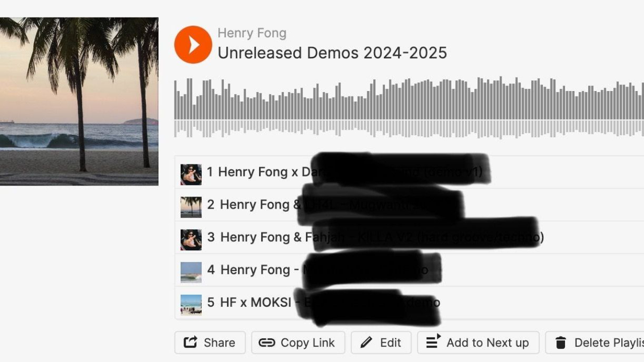Open the palm tree playlist artwork
Viewport: 644px width, 362px height.
pyautogui.click(x=79, y=102)
